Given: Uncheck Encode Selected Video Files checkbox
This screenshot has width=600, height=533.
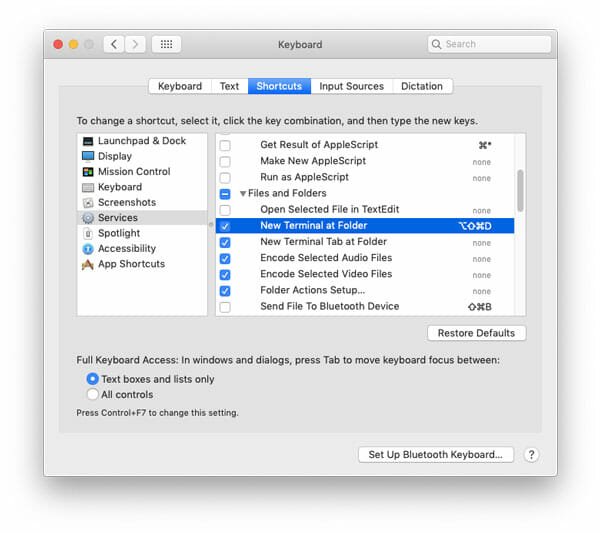Looking at the screenshot, I should pos(225,275).
